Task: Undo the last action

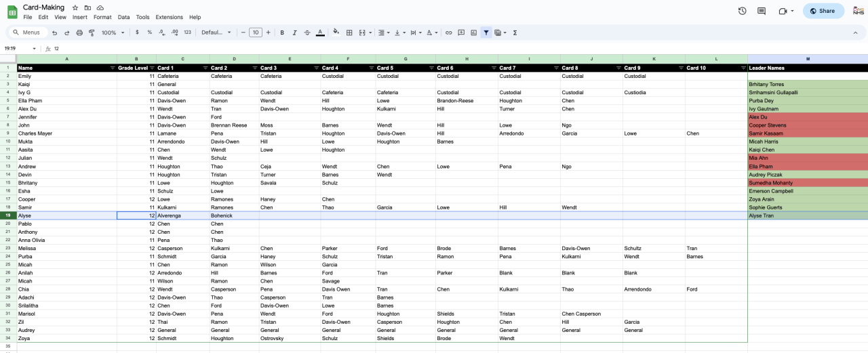Action: (54, 33)
